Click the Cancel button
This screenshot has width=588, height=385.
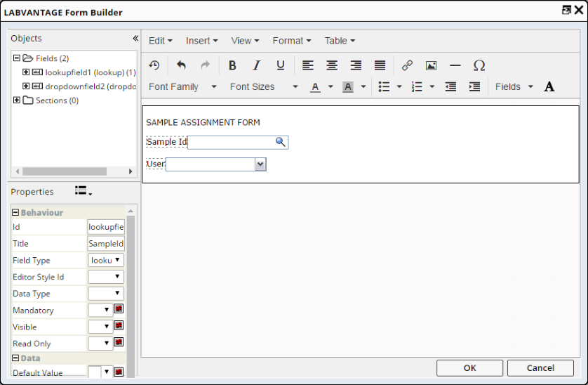click(540, 367)
